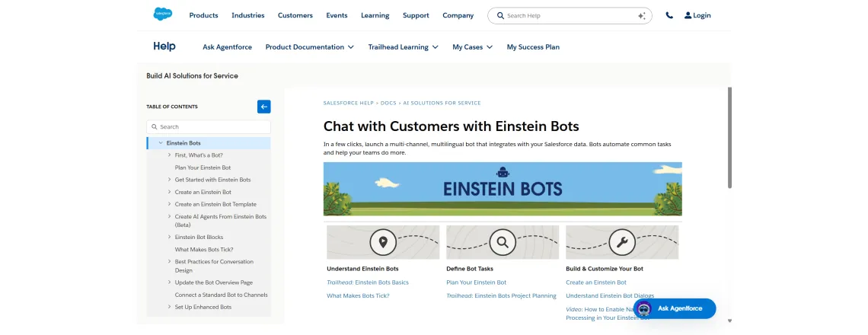Screen dimensions: 868x335
Task: Click the table of contents Search field
Action: point(209,127)
